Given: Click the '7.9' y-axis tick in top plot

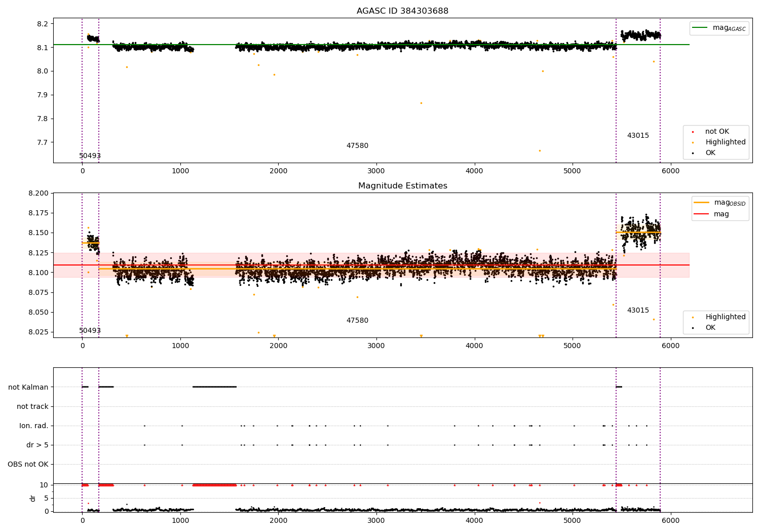Looking at the screenshot, I should 43,95.
